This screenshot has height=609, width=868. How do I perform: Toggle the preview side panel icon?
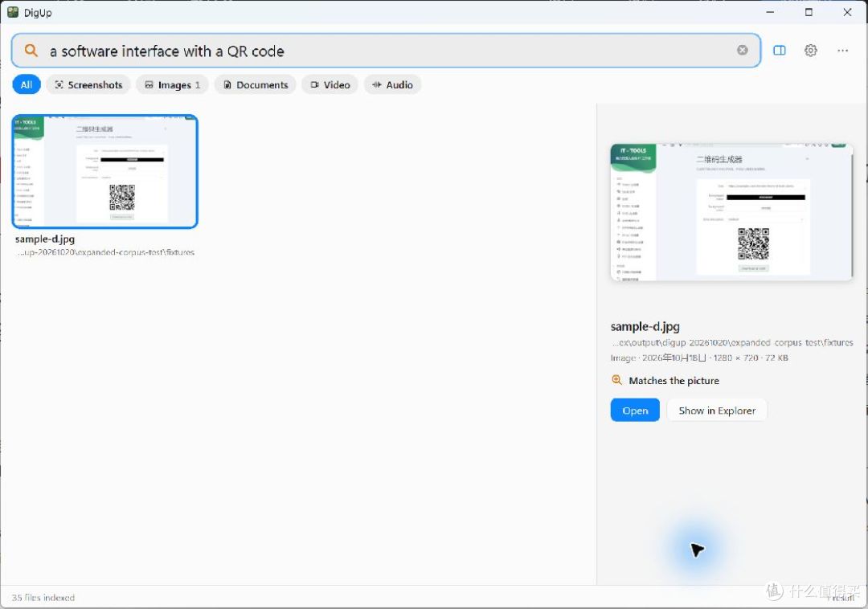[x=780, y=51]
